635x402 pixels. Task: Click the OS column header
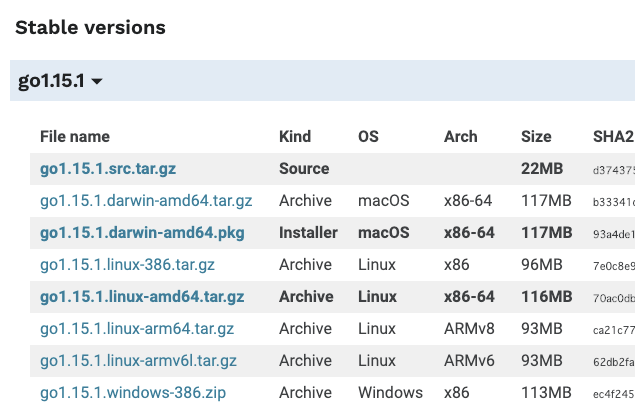[x=368, y=137]
